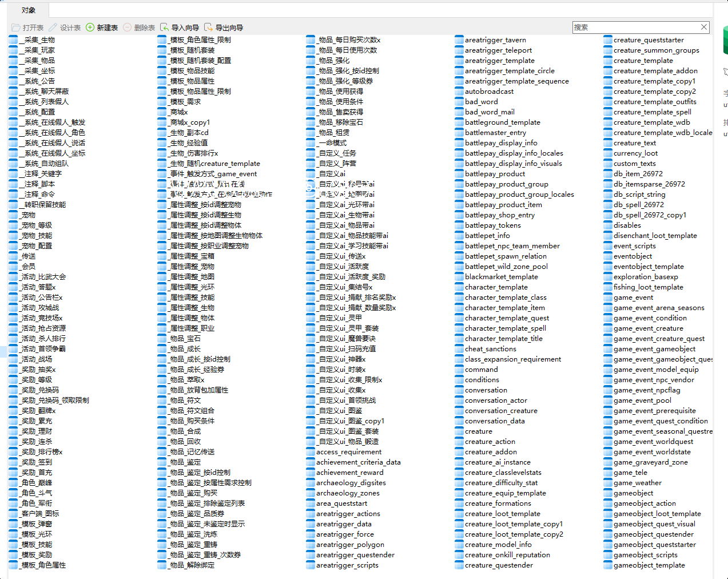The width and height of the screenshot is (728, 579).
Task: Click the 删除表 delete table button
Action: tap(139, 27)
